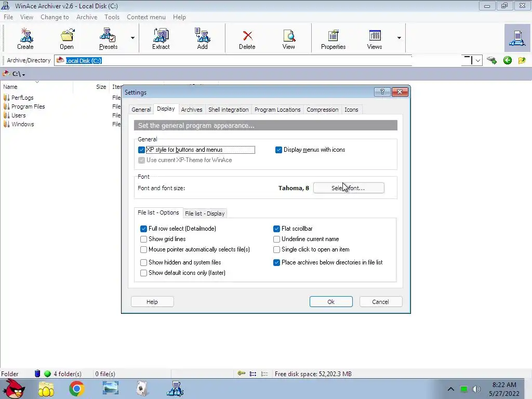Click the Cancel button

point(380,302)
